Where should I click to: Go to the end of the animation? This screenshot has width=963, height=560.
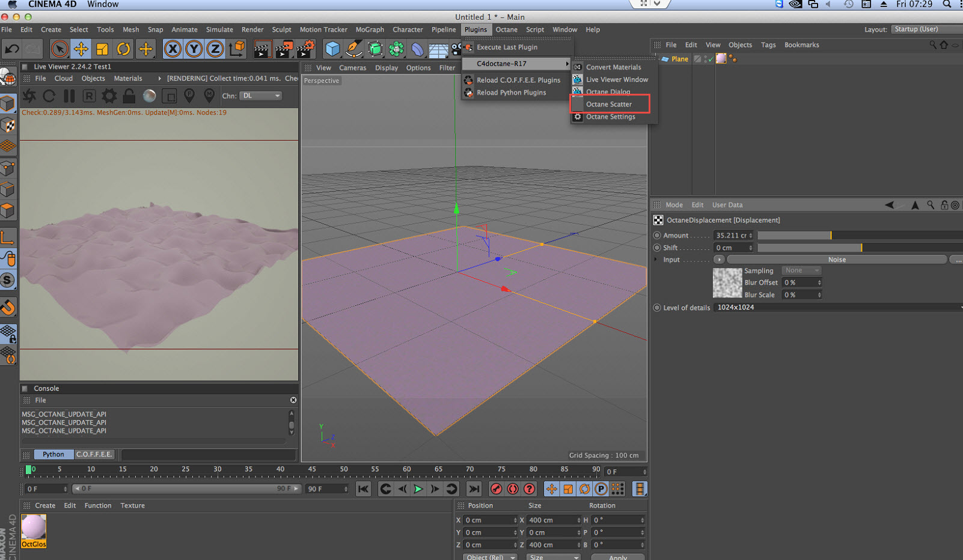click(x=474, y=489)
